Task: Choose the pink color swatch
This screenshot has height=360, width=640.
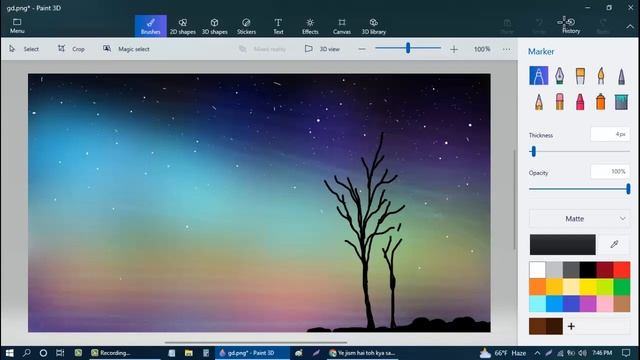Action: pyautogui.click(x=604, y=304)
